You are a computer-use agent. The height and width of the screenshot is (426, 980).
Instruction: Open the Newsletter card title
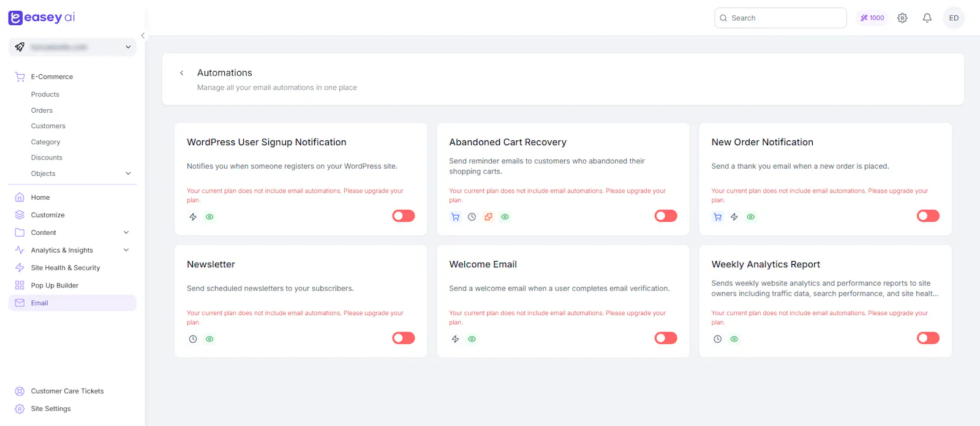(211, 264)
